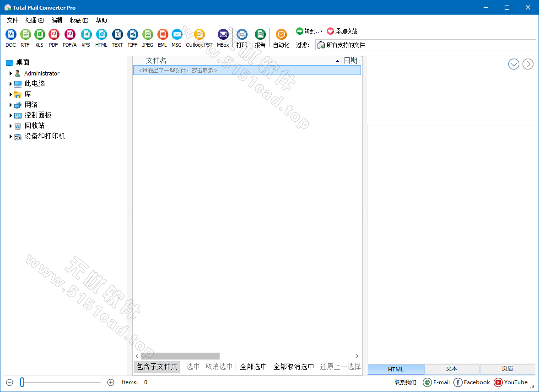Select the JPEG output format

pos(147,34)
